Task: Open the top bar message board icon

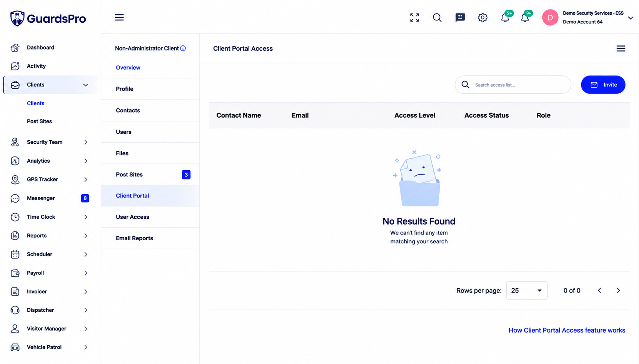Action: (x=460, y=18)
